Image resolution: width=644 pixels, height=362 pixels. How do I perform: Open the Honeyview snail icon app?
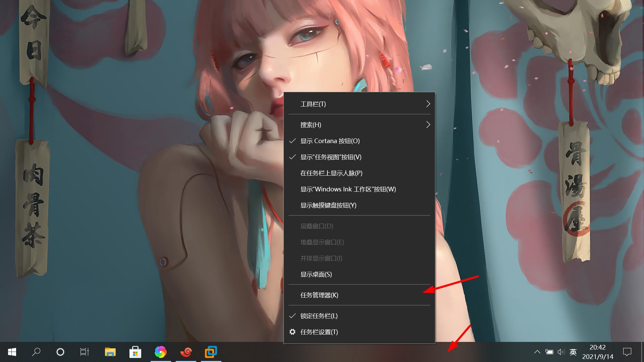tap(186, 352)
